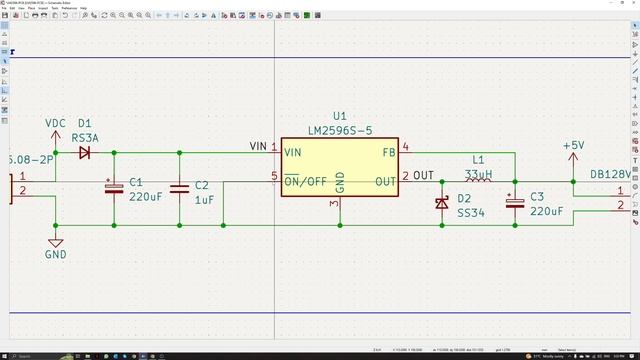The width and height of the screenshot is (640, 360).
Task: Refresh the view with the Refresh icon
Action: tap(104, 15)
